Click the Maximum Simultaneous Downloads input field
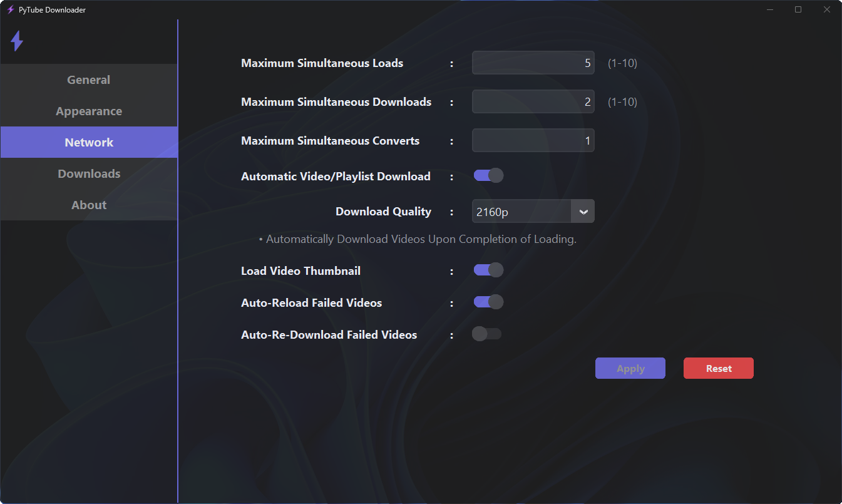Image resolution: width=842 pixels, height=504 pixels. coord(533,101)
